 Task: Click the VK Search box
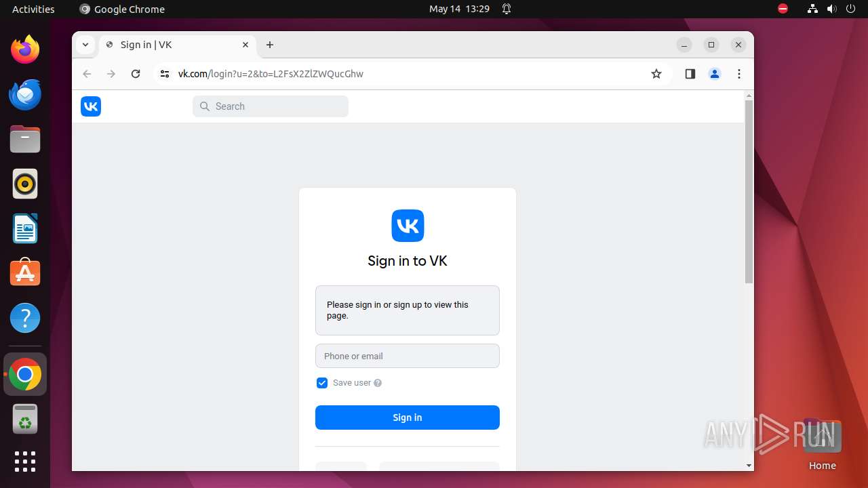pyautogui.click(x=271, y=106)
